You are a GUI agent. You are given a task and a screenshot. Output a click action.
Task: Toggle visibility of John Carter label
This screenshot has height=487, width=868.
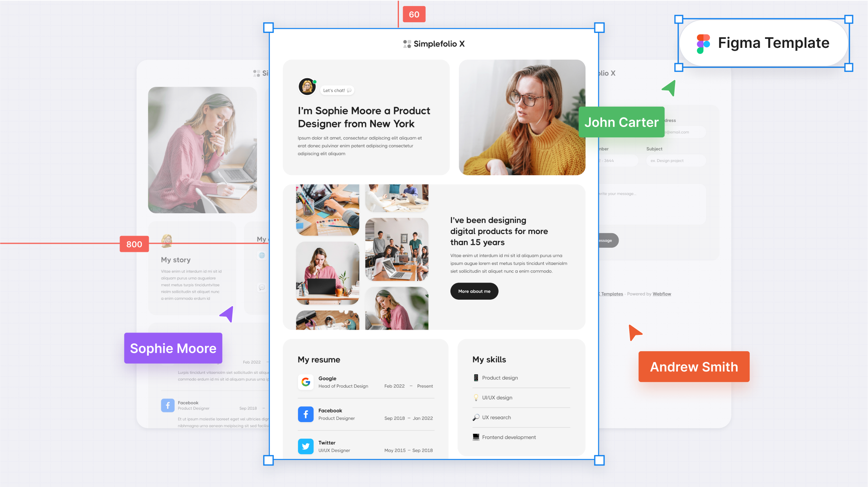(x=622, y=122)
